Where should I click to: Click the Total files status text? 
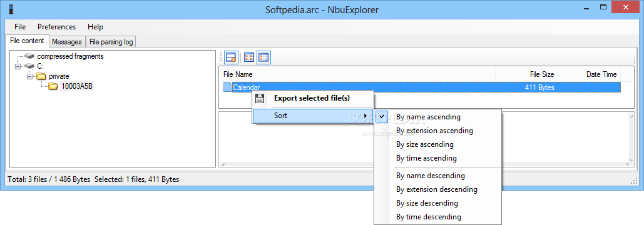point(49,179)
